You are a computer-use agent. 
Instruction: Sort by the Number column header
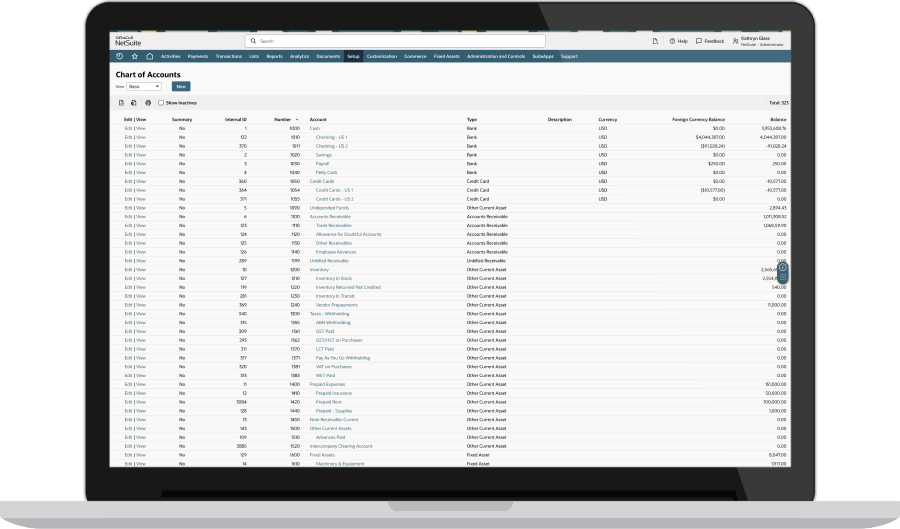point(286,119)
